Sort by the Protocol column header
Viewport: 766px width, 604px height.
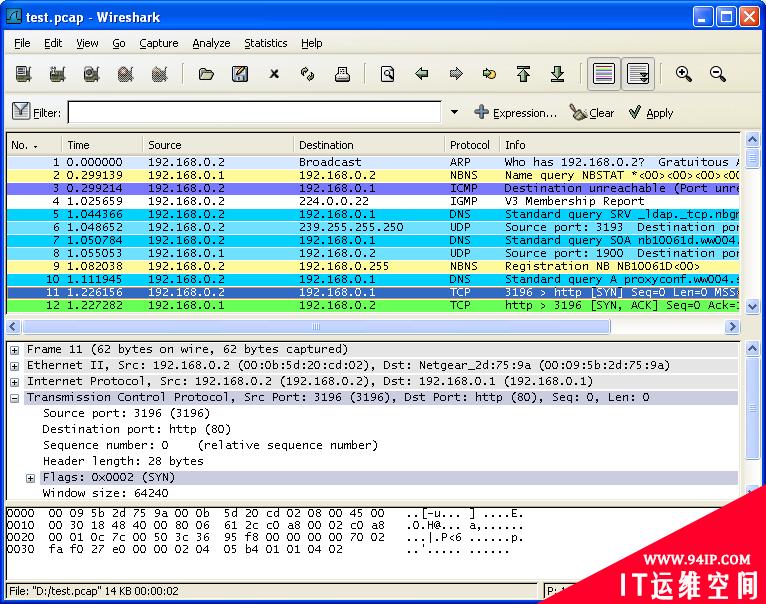tap(471, 145)
